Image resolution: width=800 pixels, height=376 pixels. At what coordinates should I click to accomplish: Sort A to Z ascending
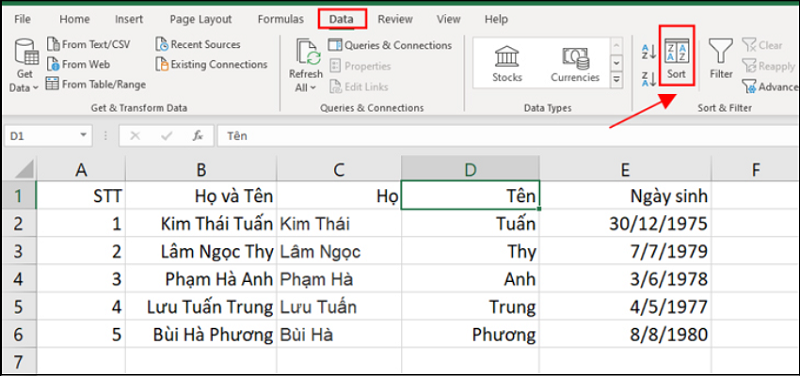648,52
